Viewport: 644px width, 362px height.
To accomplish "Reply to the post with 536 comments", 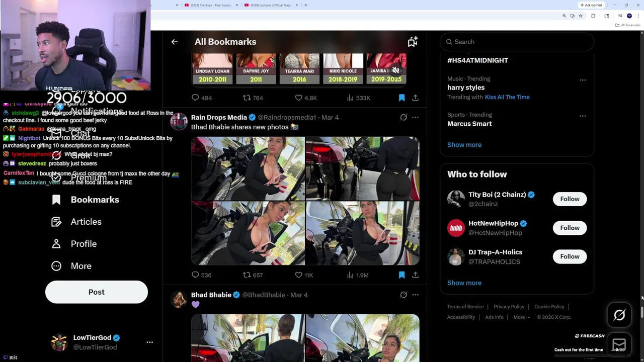I will click(x=201, y=275).
